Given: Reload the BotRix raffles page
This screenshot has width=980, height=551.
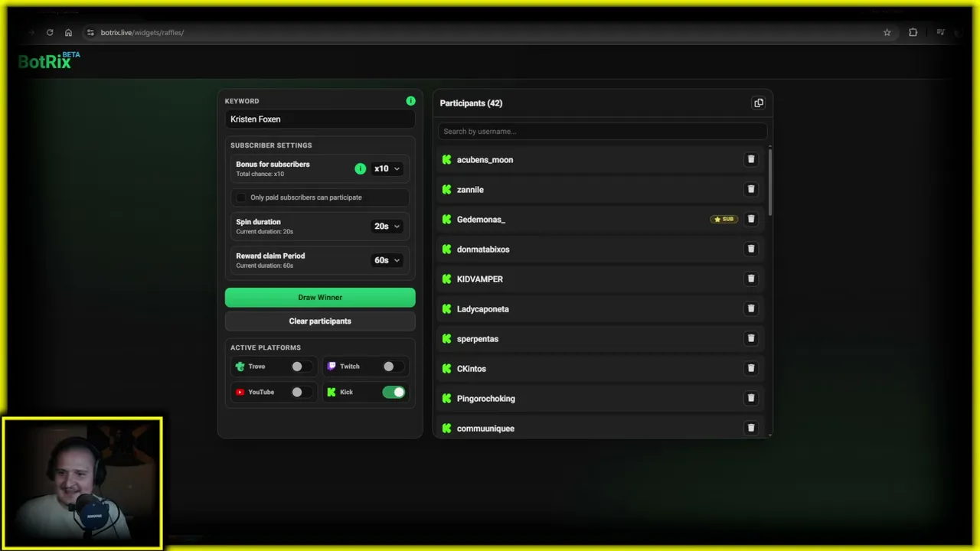Looking at the screenshot, I should (50, 33).
